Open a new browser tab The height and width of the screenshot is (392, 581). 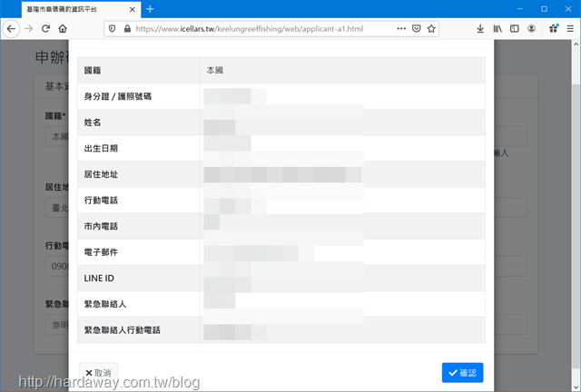click(150, 9)
